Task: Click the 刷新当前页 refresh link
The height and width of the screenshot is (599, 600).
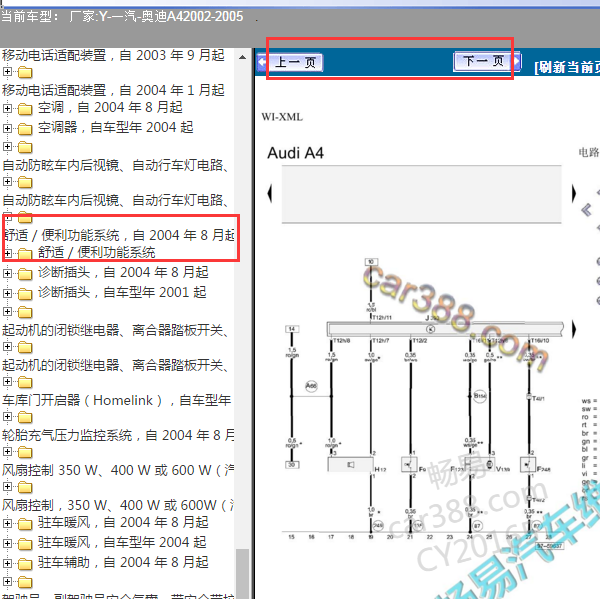Action: pyautogui.click(x=567, y=67)
